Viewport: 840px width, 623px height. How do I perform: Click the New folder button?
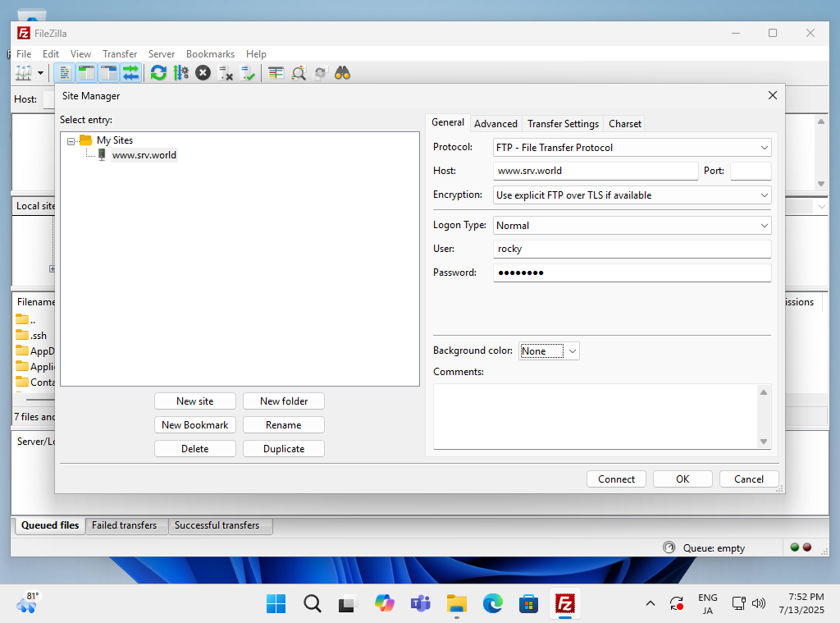tap(283, 401)
